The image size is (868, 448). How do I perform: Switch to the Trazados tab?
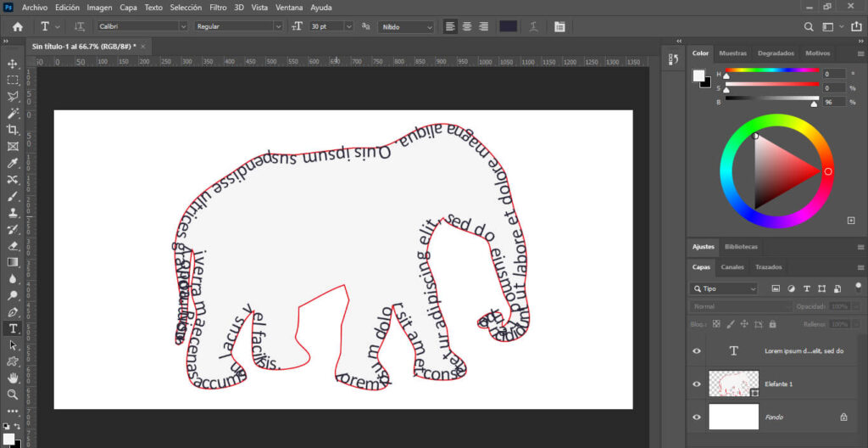point(768,267)
